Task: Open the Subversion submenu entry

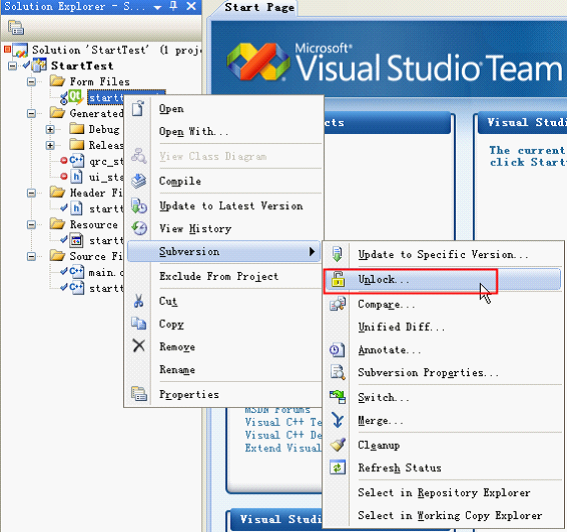Action: coord(223,251)
